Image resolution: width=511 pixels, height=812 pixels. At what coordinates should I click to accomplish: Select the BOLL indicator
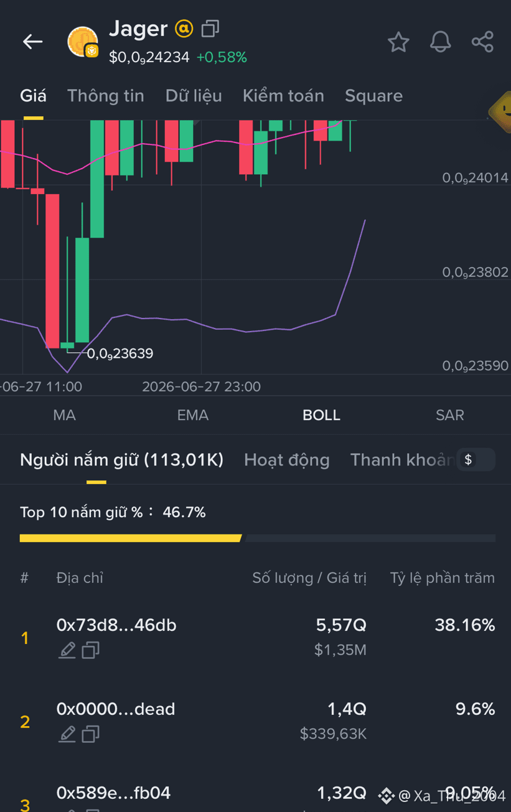coord(321,415)
